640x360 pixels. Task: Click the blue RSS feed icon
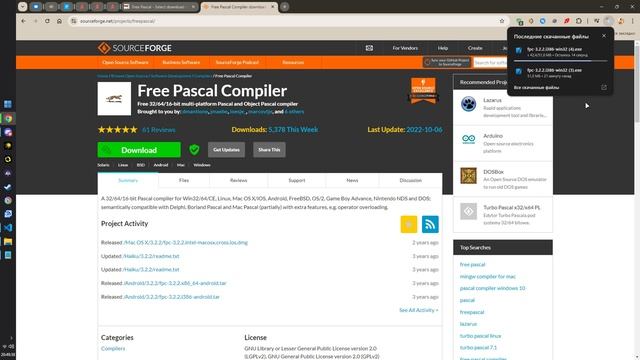[430, 224]
